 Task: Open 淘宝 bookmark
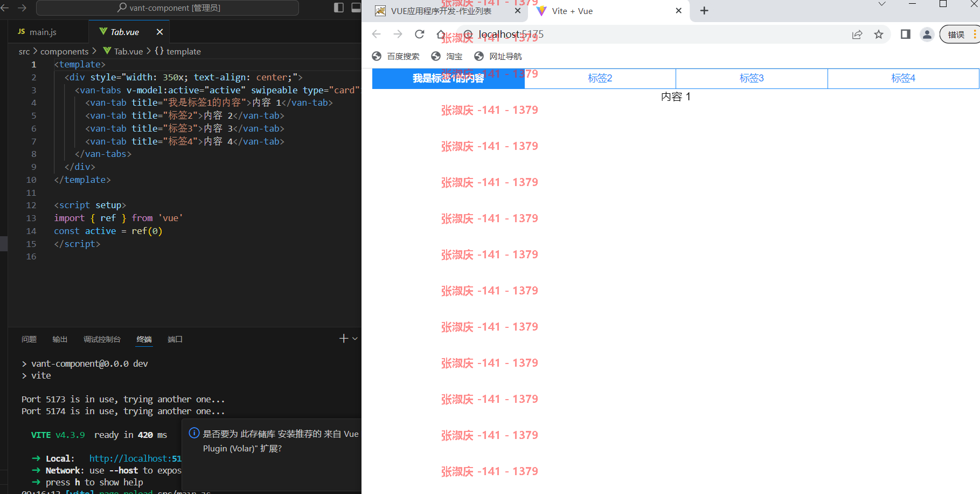[447, 56]
